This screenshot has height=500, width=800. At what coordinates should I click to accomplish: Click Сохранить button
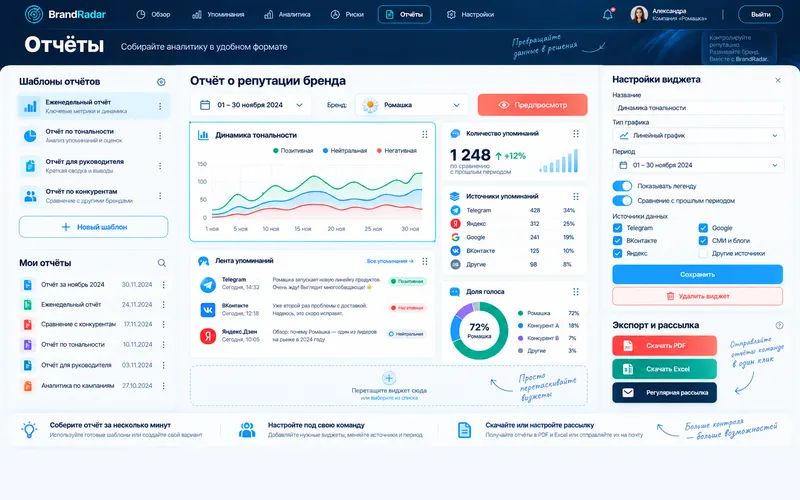pos(697,274)
